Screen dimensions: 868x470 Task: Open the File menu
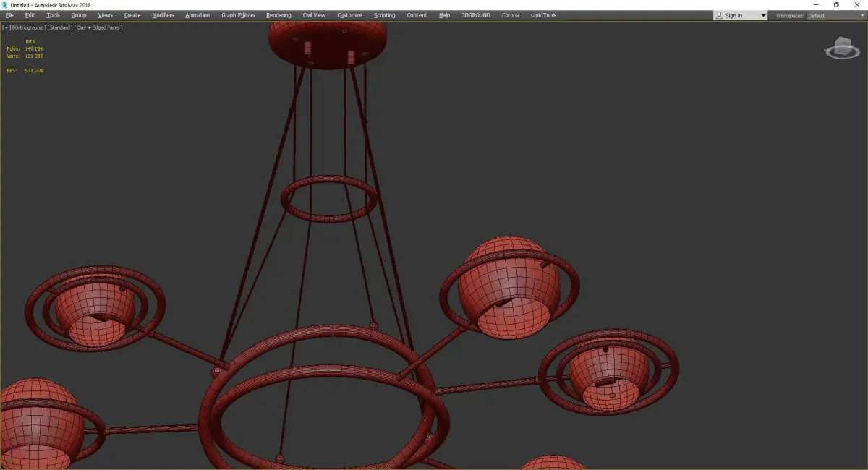click(x=9, y=15)
